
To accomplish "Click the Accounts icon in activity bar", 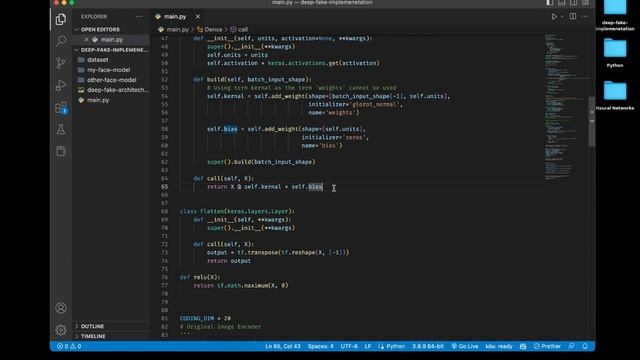I will click(x=61, y=308).
